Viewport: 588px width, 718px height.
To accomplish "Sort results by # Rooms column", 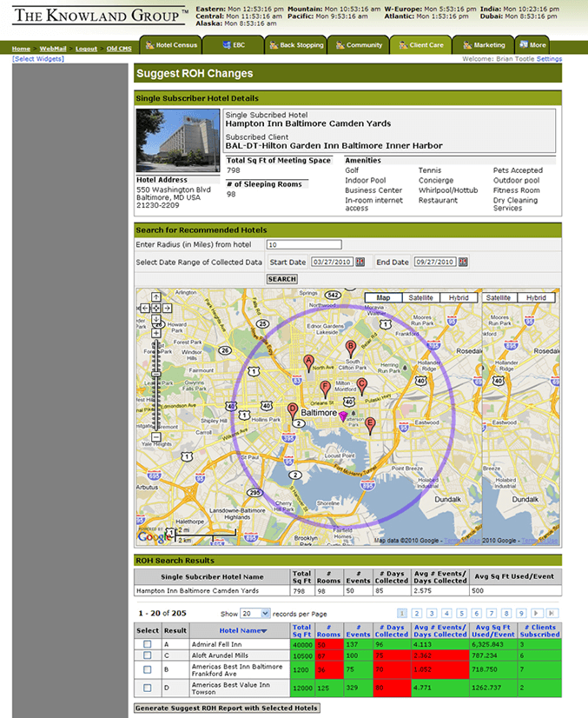I will 328,630.
